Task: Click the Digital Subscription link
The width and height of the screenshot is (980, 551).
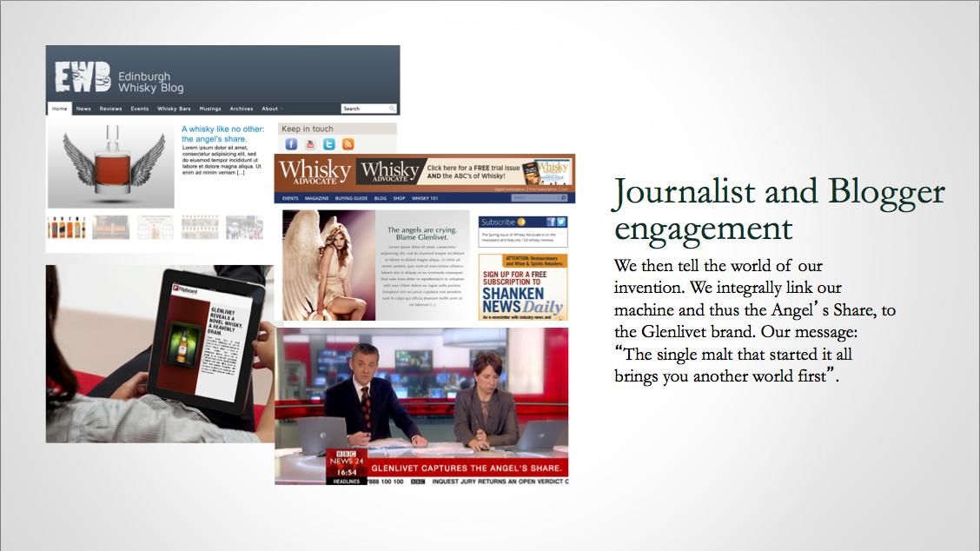Action: click(510, 189)
